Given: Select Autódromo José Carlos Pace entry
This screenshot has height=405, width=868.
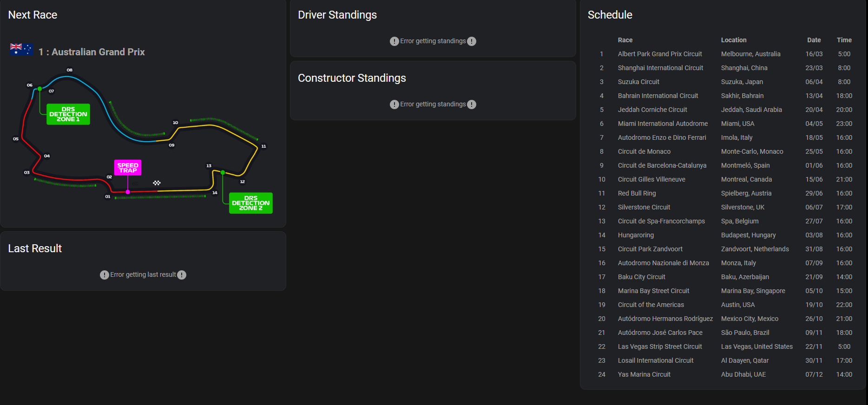Looking at the screenshot, I should [x=660, y=333].
